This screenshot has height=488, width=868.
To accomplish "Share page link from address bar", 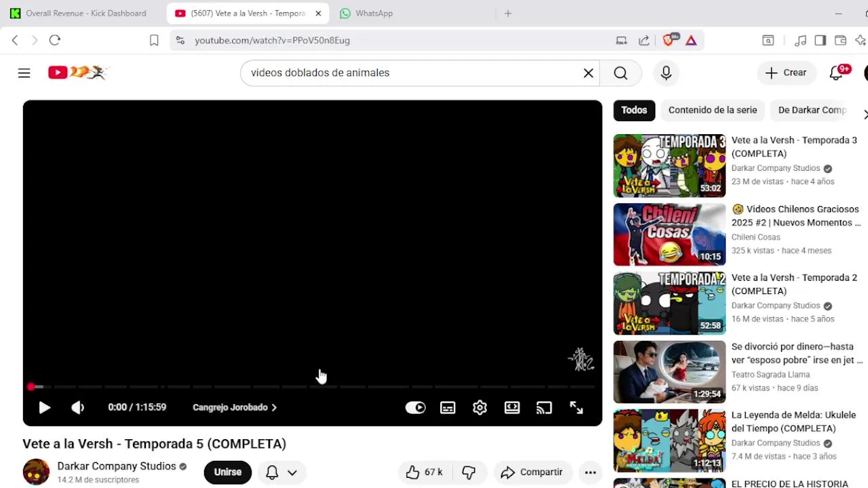I will click(x=644, y=41).
